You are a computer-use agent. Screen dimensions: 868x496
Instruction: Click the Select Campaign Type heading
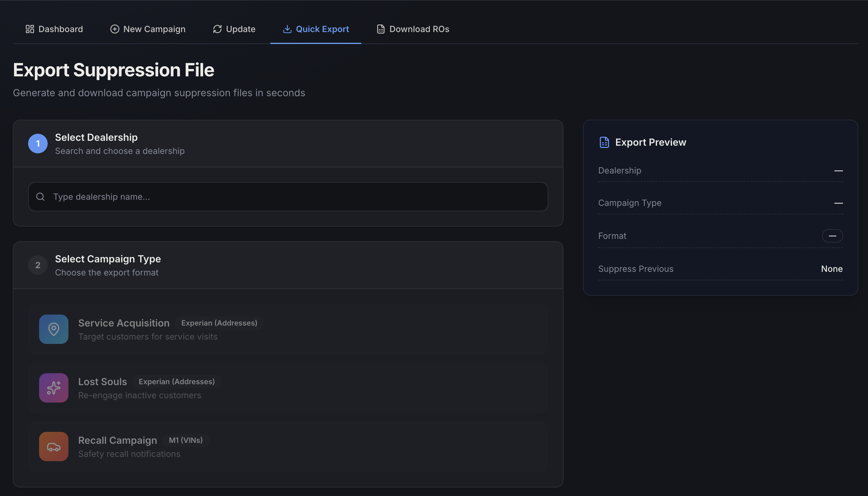(108, 259)
